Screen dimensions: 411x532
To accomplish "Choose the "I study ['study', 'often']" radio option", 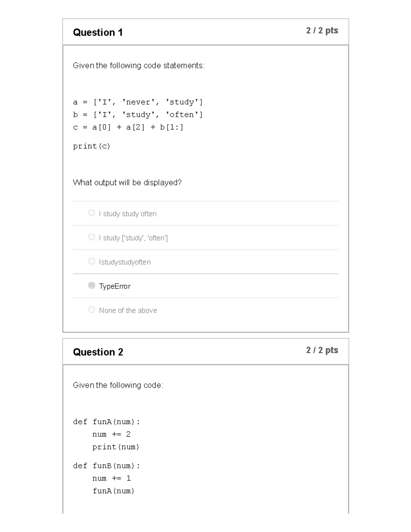I will [91, 237].
